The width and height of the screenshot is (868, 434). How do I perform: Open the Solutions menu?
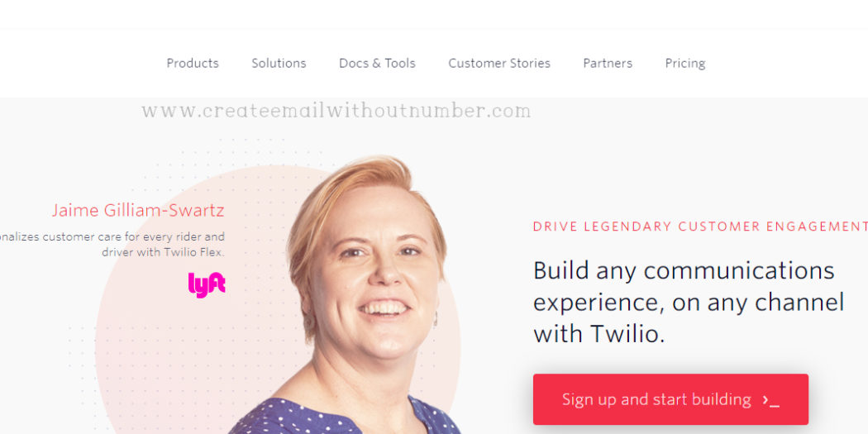tap(279, 63)
